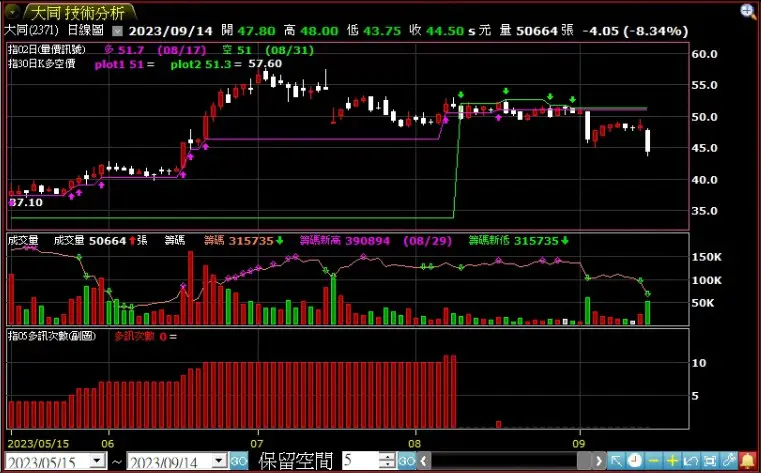Click the 成交量 volume panel label

click(x=23, y=240)
